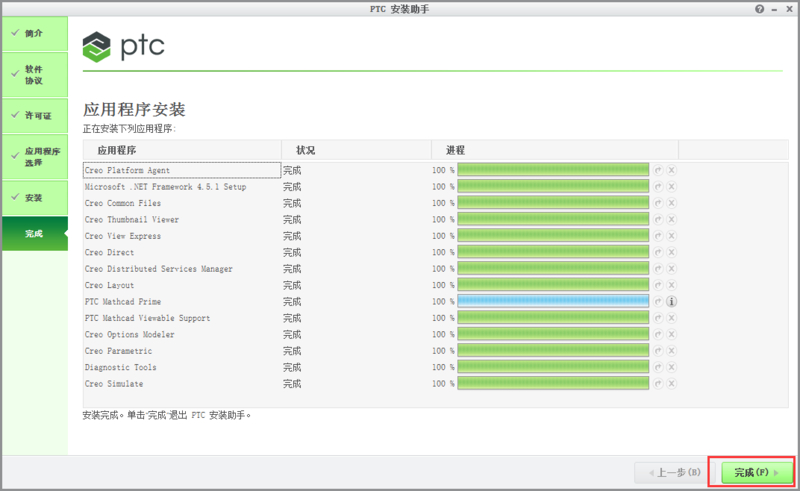Click the cancel X icon for Creo Layout
The image size is (800, 491).
(672, 285)
